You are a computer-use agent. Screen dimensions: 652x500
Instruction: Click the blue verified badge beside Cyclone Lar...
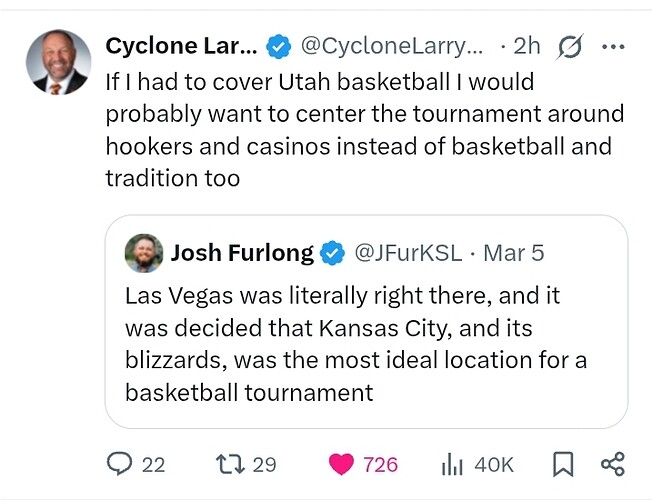(278, 46)
